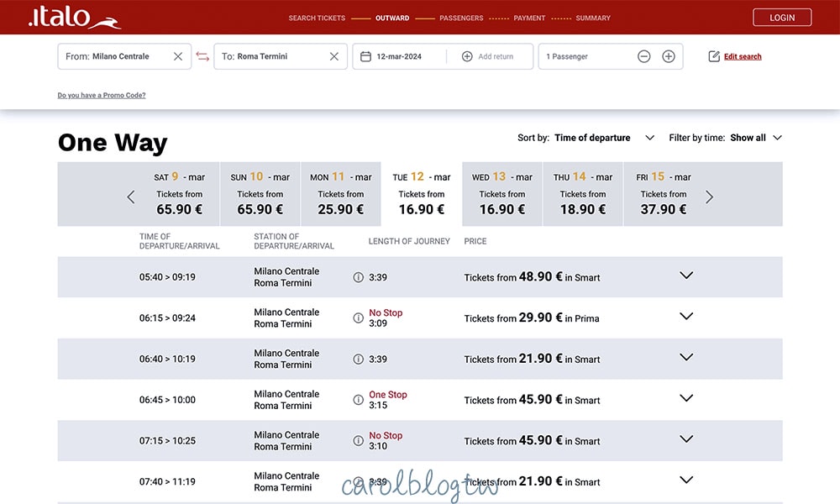View journey info for 06:45 train
This screenshot has height=504, width=840.
pos(359,400)
